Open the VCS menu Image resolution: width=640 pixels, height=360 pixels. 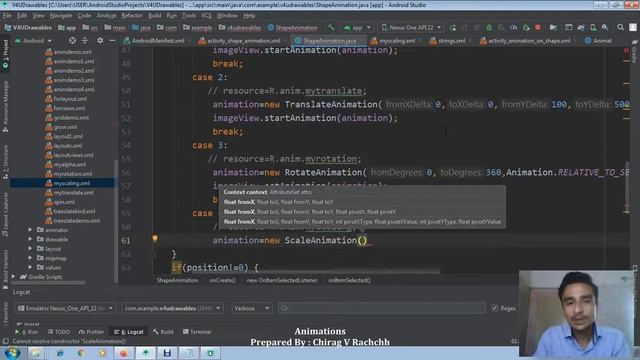click(x=206, y=16)
